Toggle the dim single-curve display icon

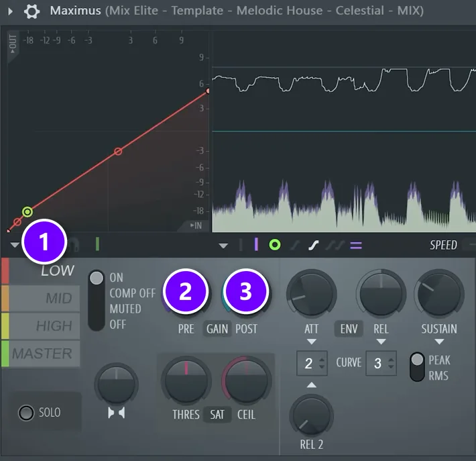click(295, 245)
